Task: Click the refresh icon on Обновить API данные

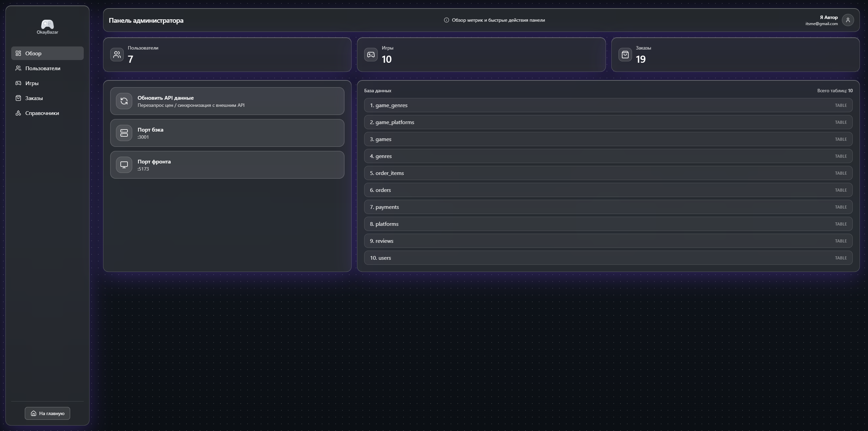Action: pyautogui.click(x=124, y=101)
